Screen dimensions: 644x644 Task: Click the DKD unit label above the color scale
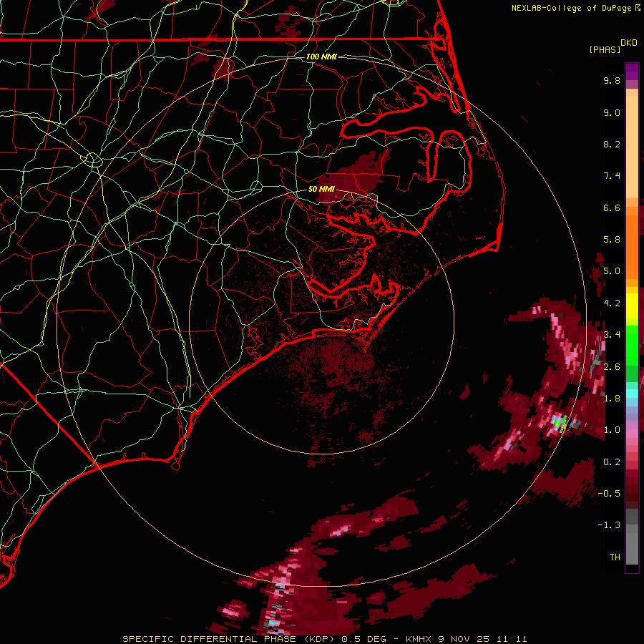coord(629,43)
